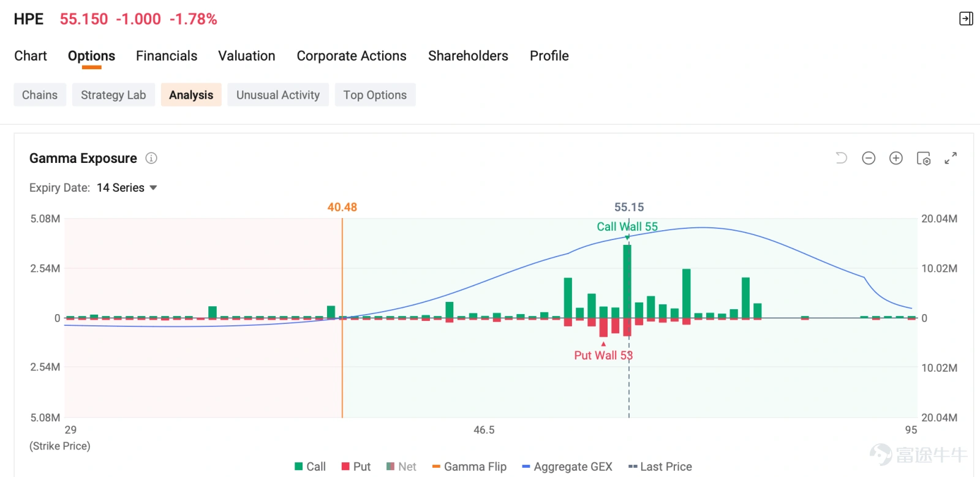Open the Corporate Actions tab
Image resolution: width=980 pixels, height=477 pixels.
352,56
